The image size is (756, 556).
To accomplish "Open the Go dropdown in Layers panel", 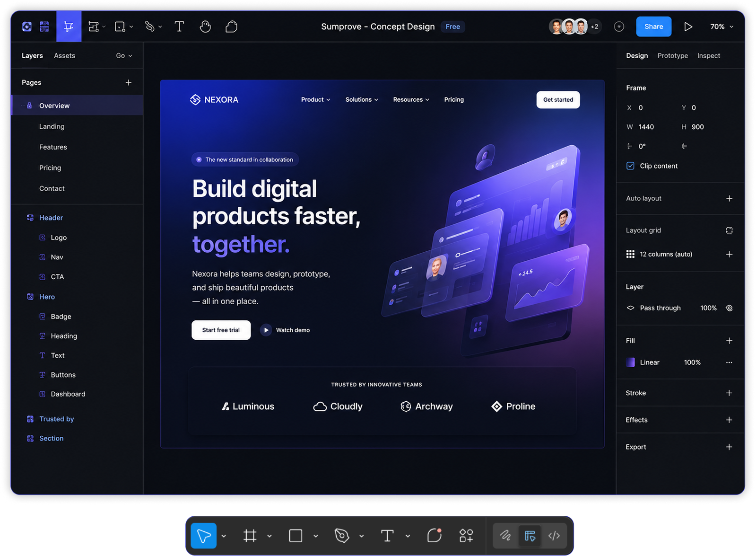I will pyautogui.click(x=124, y=55).
